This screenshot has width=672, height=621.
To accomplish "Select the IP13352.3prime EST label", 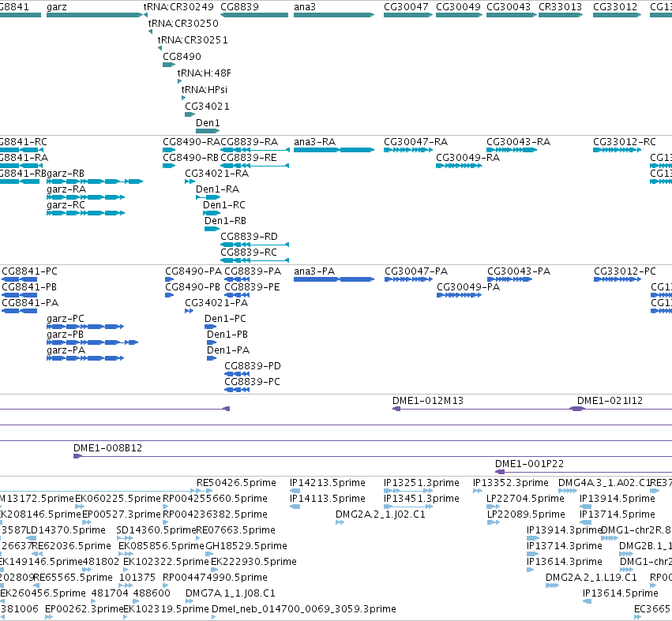I will (510, 483).
